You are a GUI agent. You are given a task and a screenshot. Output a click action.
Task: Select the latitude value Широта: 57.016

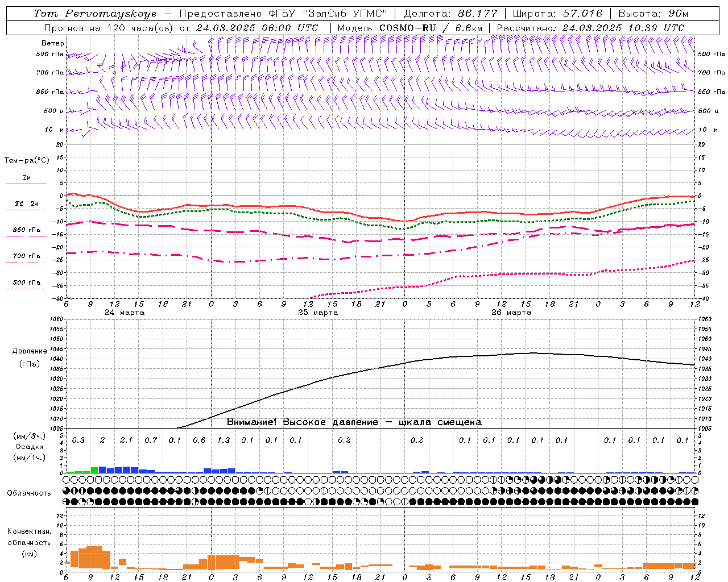(557, 14)
